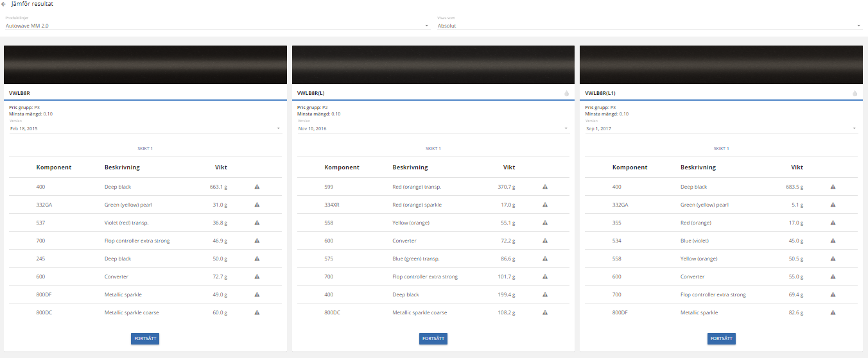Viewport: 868px width, 358px height.
Task: Click warning icon for 800DF 82.6 g row
Action: [833, 312]
